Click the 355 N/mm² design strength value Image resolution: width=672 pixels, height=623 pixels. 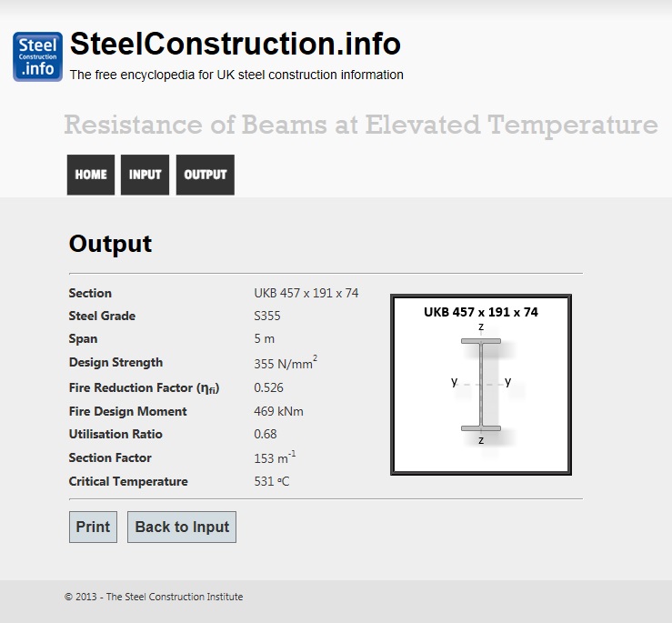tap(285, 364)
